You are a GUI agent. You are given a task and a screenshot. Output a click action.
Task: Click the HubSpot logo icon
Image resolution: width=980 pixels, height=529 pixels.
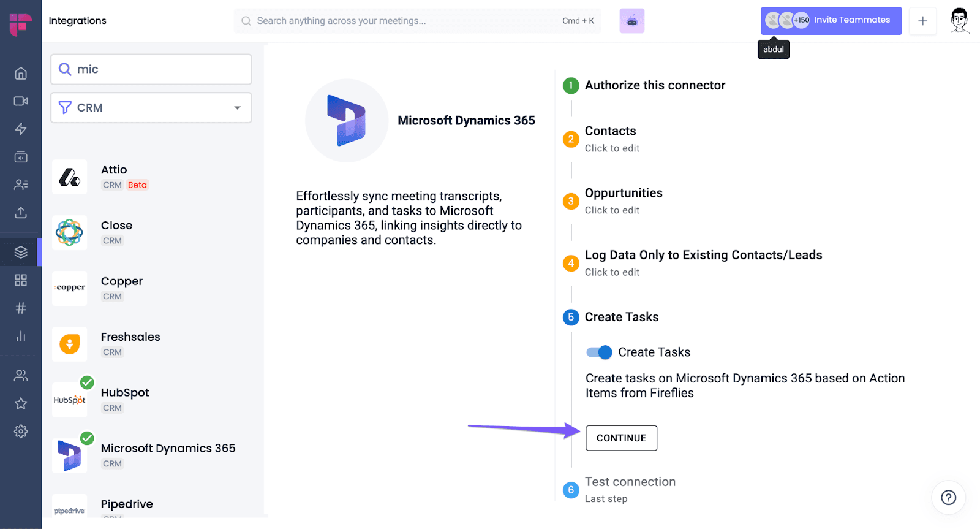[70, 400]
